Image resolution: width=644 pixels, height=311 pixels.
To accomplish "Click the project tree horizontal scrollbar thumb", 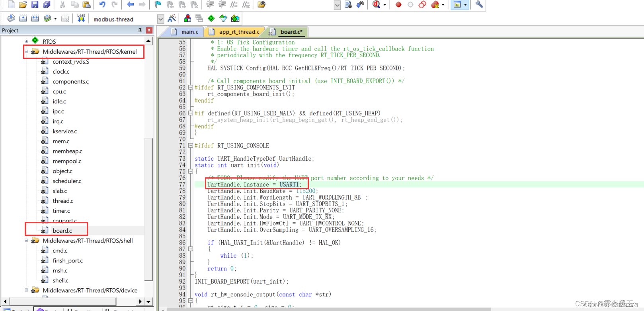I will (63, 301).
